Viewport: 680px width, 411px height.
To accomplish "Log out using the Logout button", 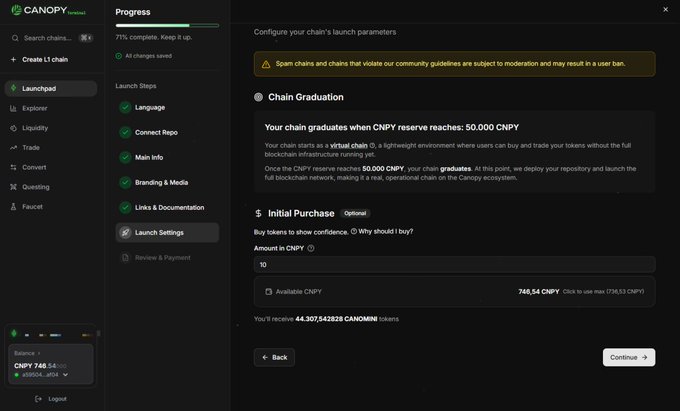I will coord(51,399).
